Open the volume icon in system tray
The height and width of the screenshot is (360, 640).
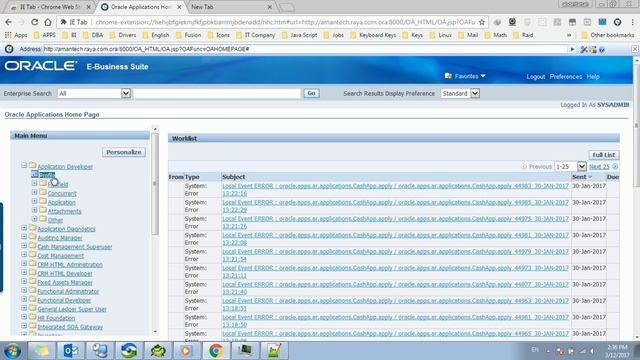coord(593,351)
